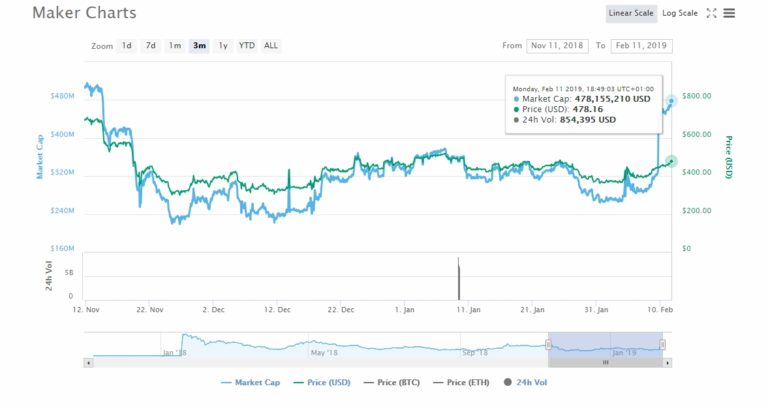Image resolution: width=768 pixels, height=410 pixels.
Task: Click the 12. Nov date axis label
Action: coord(86,310)
